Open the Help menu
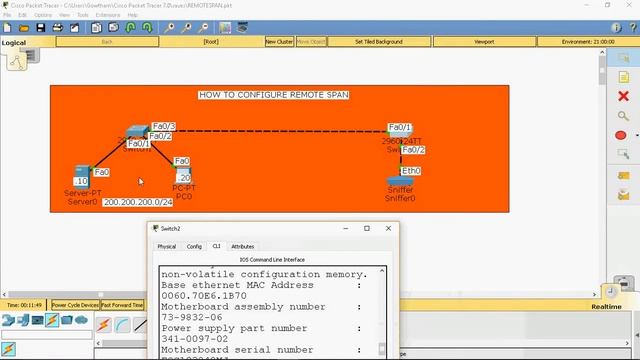This screenshot has height=360, width=640. (132, 15)
